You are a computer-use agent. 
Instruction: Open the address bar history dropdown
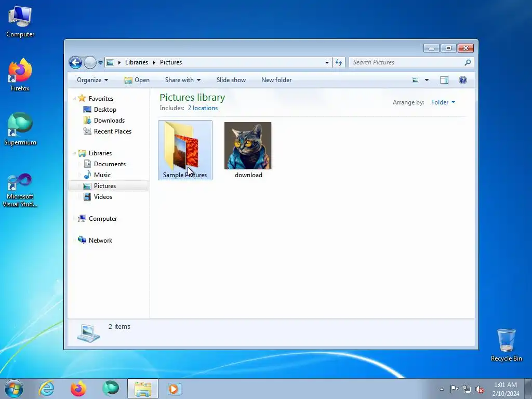327,63
